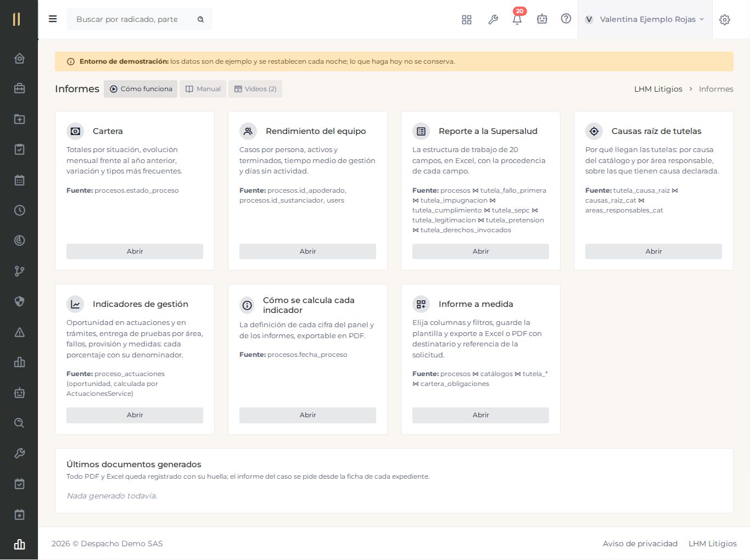Click Abrir under Causas raíz de tutelas

pyautogui.click(x=653, y=251)
